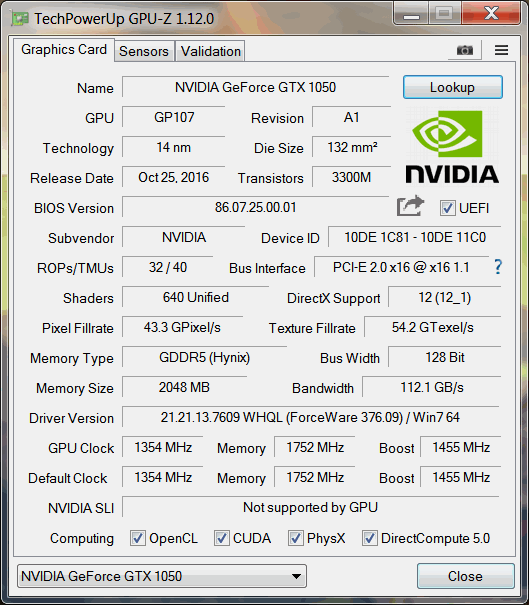Viewport: 529px width, 605px height.
Task: Toggle the PhysX checkbox
Action: click(x=296, y=538)
